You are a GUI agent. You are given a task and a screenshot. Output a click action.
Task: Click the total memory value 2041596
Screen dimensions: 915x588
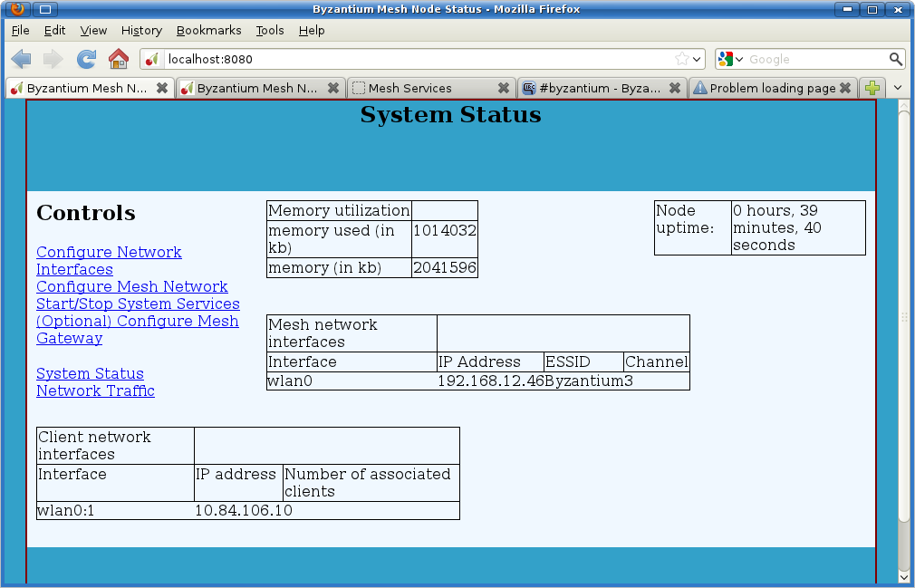coord(445,268)
